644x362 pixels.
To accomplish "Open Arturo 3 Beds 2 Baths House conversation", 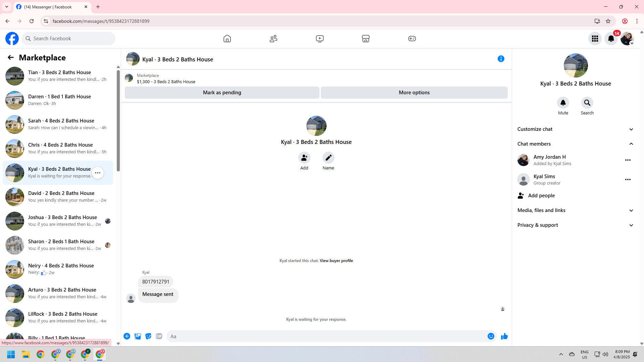I will (x=58, y=294).
